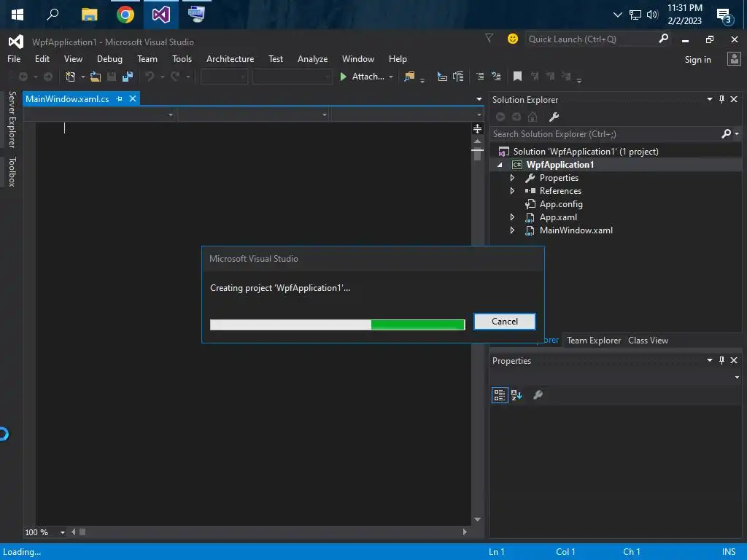This screenshot has width=747, height=560.
Task: Expand the App.xaml node
Action: (512, 217)
